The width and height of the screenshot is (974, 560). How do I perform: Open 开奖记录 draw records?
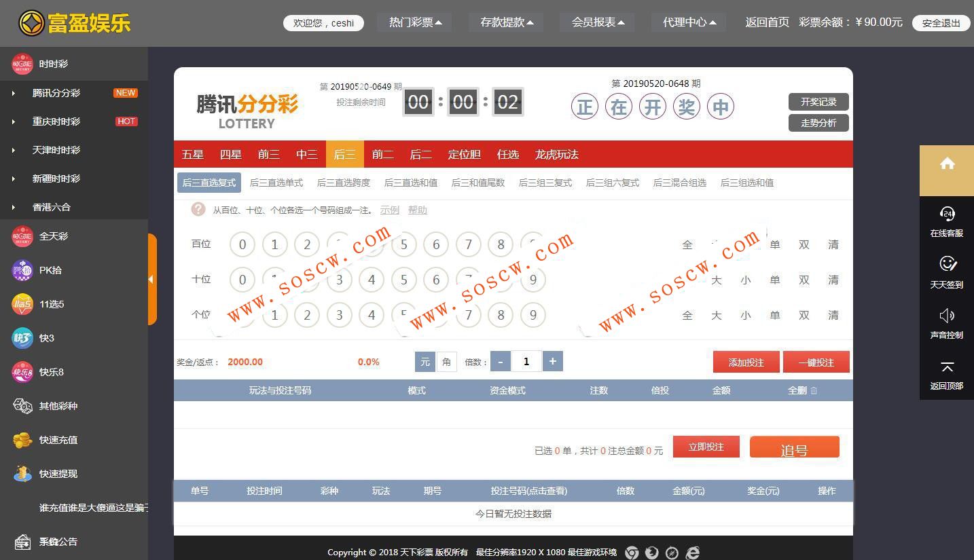(x=818, y=102)
